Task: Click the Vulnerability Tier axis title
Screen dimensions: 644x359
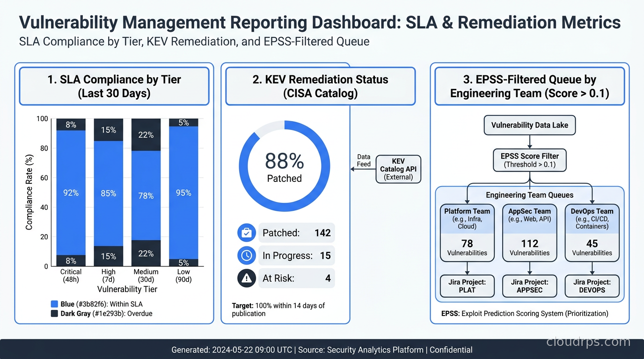Action: [127, 289]
